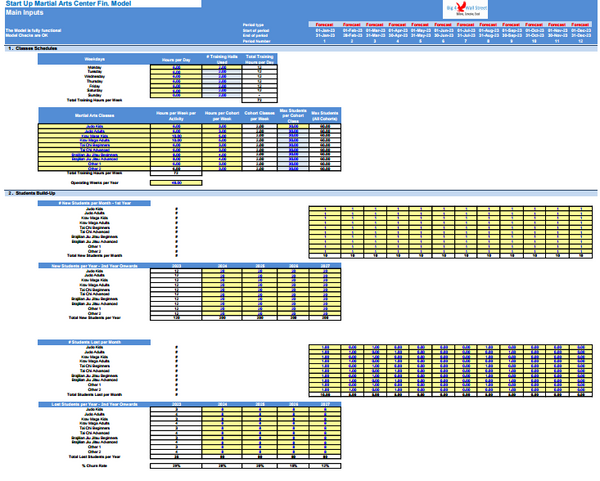Select the 'Hours per Day' column header

pos(171,60)
